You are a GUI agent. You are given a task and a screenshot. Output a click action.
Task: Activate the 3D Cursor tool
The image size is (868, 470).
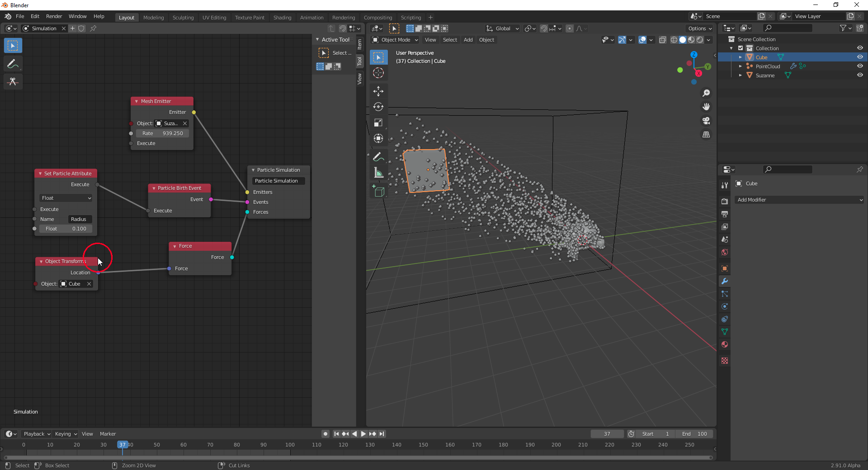click(x=378, y=73)
